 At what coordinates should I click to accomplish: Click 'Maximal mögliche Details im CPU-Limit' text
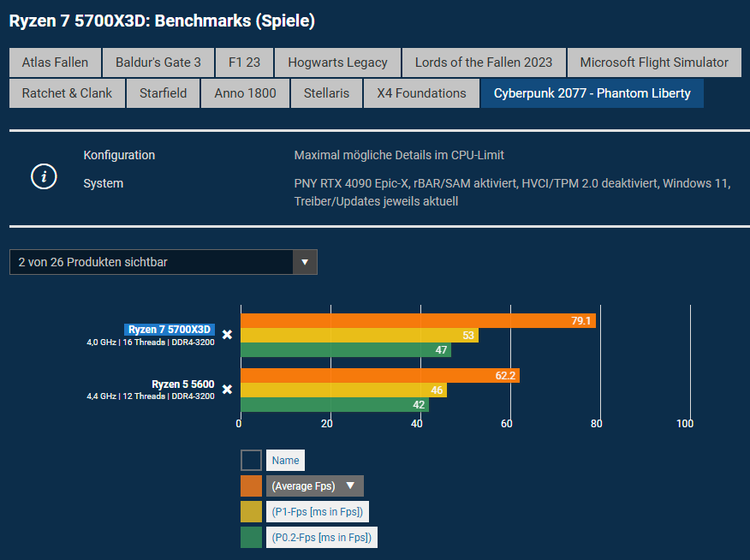tap(399, 155)
